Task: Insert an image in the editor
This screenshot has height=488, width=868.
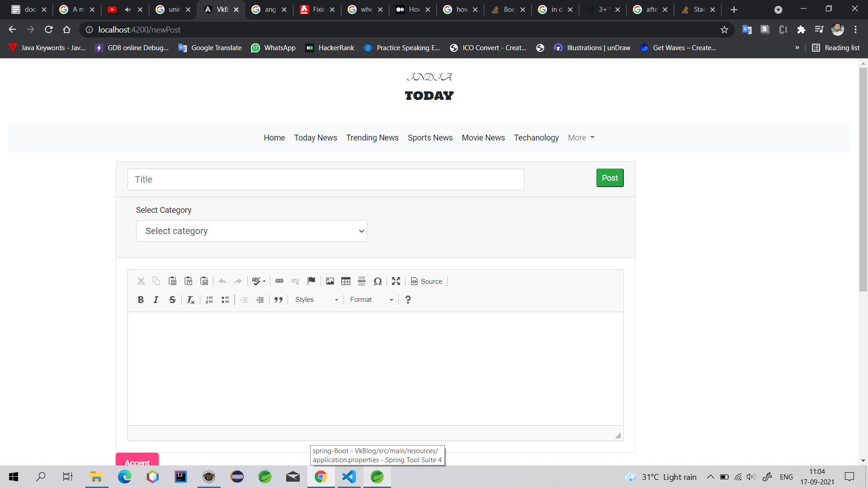Action: tap(330, 281)
